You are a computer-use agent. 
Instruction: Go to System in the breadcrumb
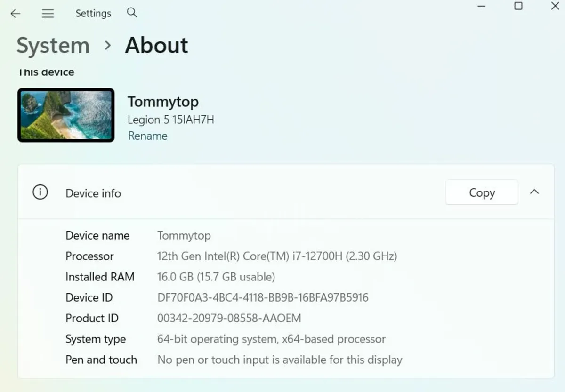tap(53, 46)
